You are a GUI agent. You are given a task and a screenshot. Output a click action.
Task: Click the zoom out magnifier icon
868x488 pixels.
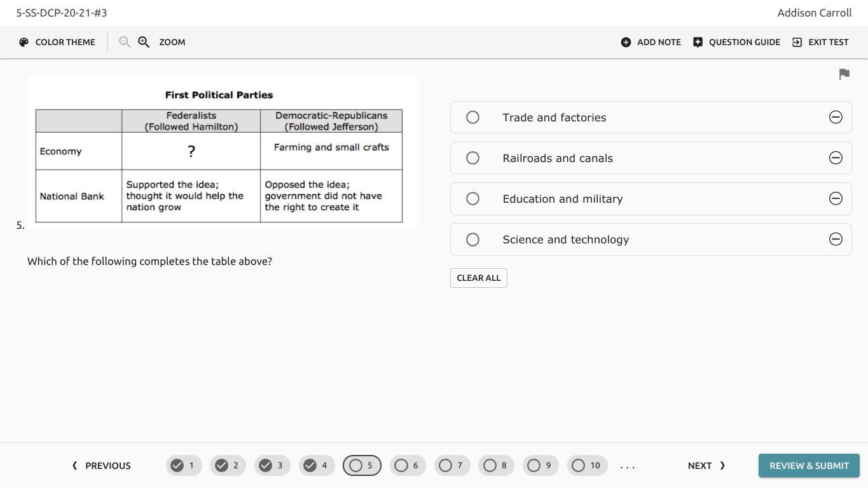pos(125,42)
